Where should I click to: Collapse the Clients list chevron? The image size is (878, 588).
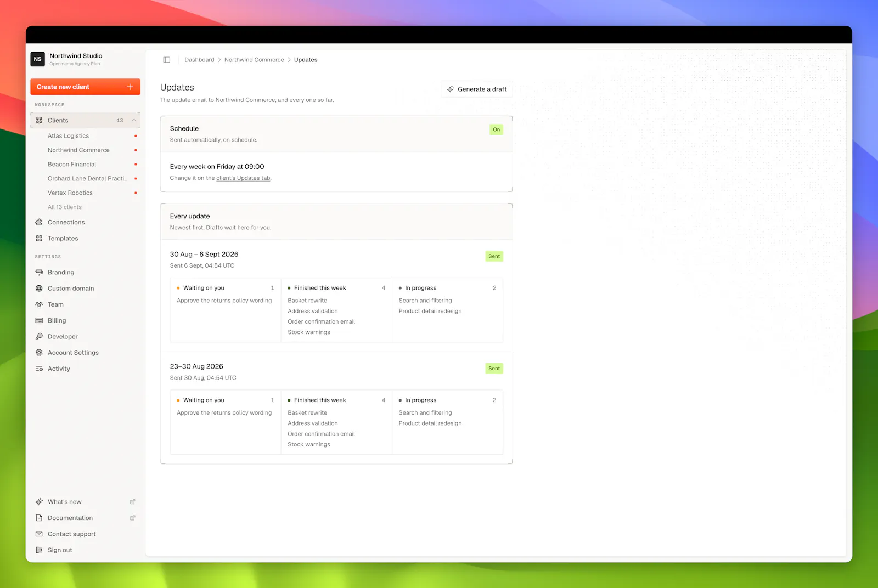[133, 121]
